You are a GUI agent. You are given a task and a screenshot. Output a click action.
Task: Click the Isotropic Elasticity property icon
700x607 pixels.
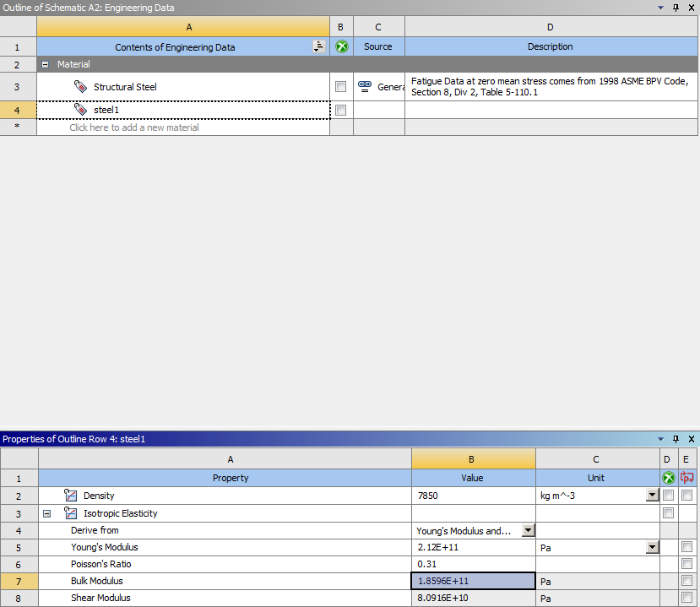tap(71, 513)
